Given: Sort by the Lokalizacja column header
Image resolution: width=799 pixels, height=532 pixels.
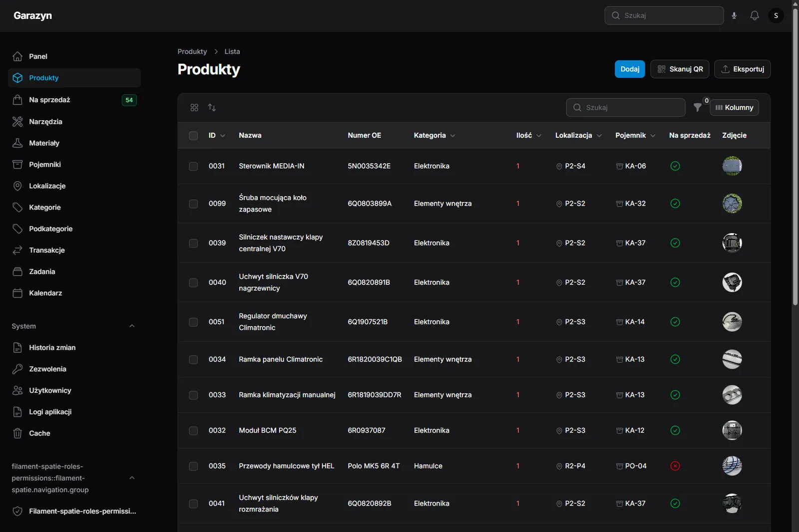Looking at the screenshot, I should point(579,135).
